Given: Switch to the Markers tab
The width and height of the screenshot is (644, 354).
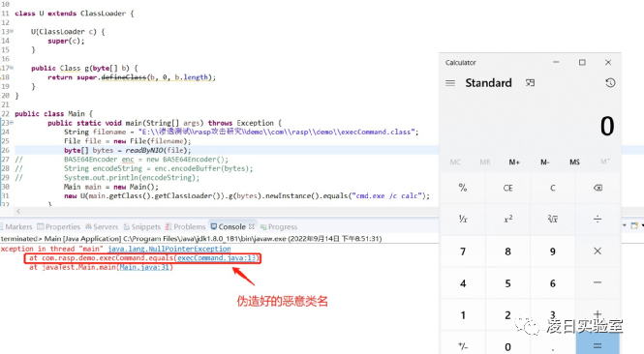Looking at the screenshot, I should point(16,227).
